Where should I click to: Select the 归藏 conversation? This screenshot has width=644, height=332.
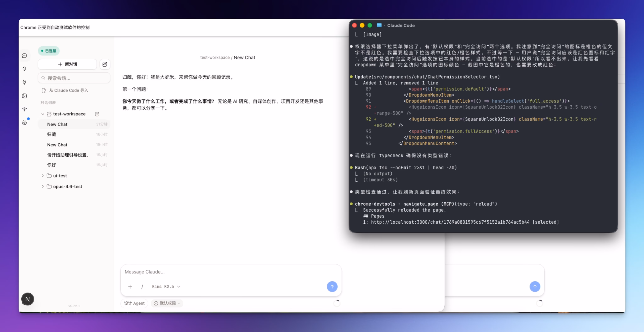coord(51,134)
